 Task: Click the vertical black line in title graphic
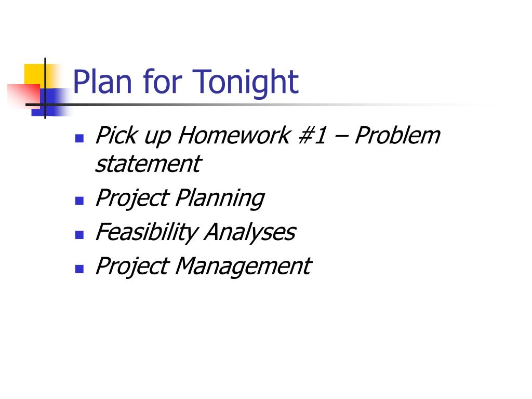click(x=45, y=88)
